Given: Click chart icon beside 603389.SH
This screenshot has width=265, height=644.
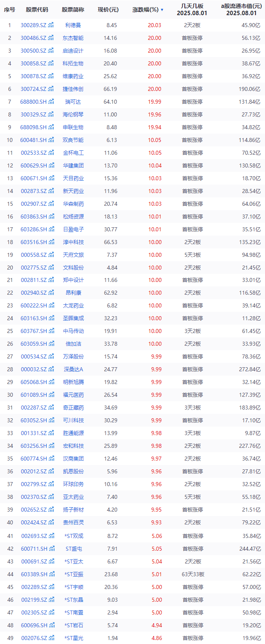Looking at the screenshot, I should tap(51, 574).
